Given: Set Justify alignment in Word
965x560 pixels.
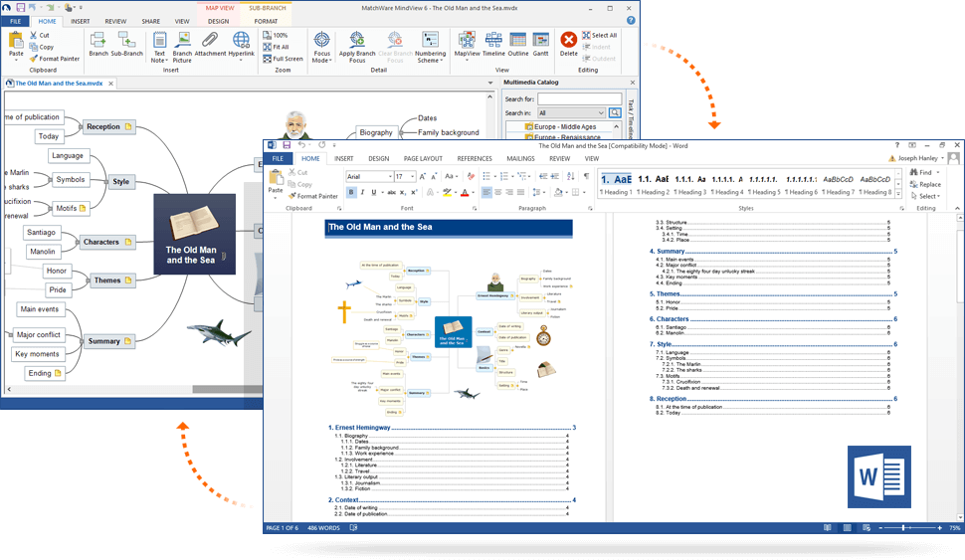Looking at the screenshot, I should pos(520,192).
